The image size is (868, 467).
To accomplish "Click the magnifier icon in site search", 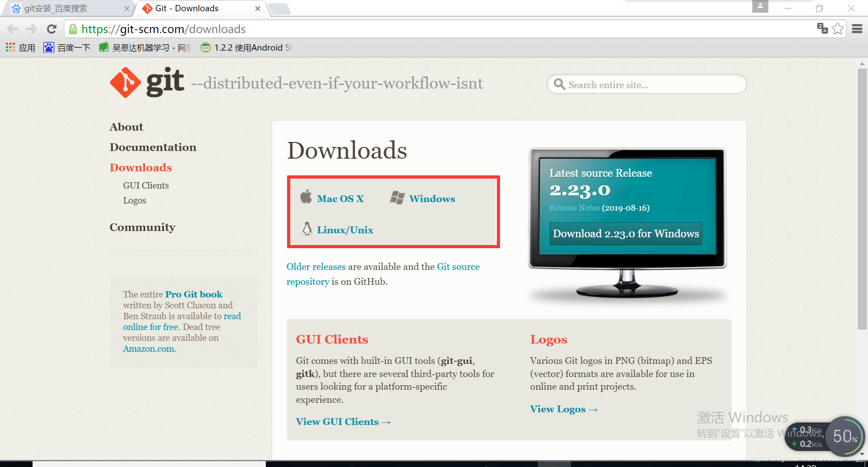I will (x=559, y=85).
